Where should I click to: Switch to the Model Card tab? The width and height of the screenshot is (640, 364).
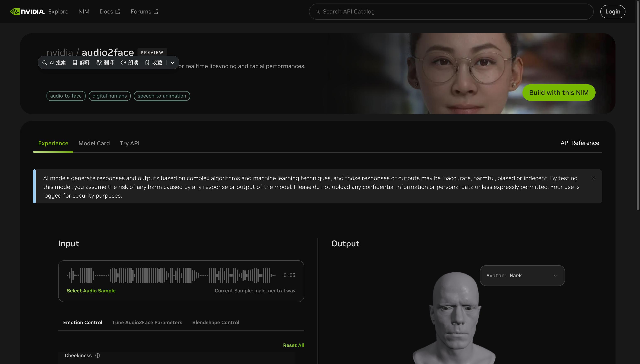94,143
